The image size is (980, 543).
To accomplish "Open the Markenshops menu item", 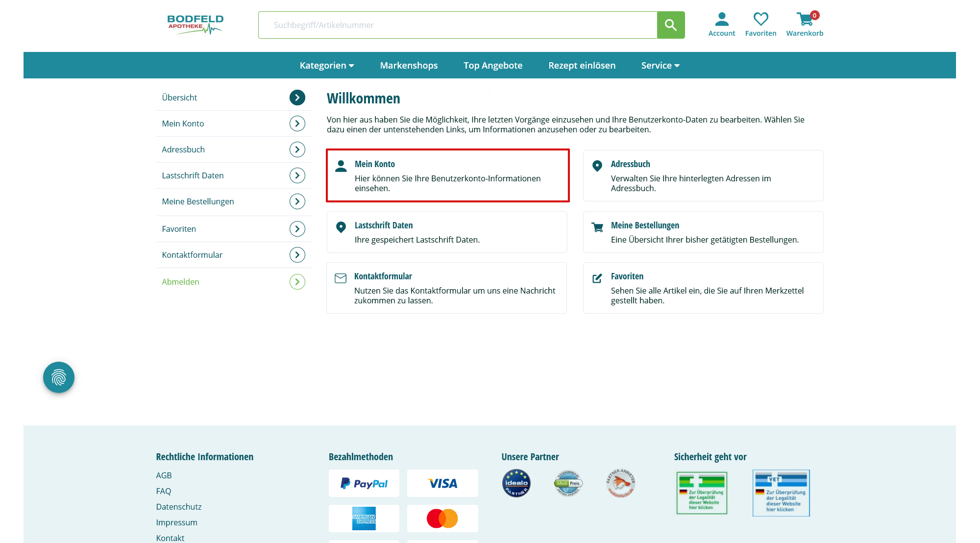I will [409, 65].
